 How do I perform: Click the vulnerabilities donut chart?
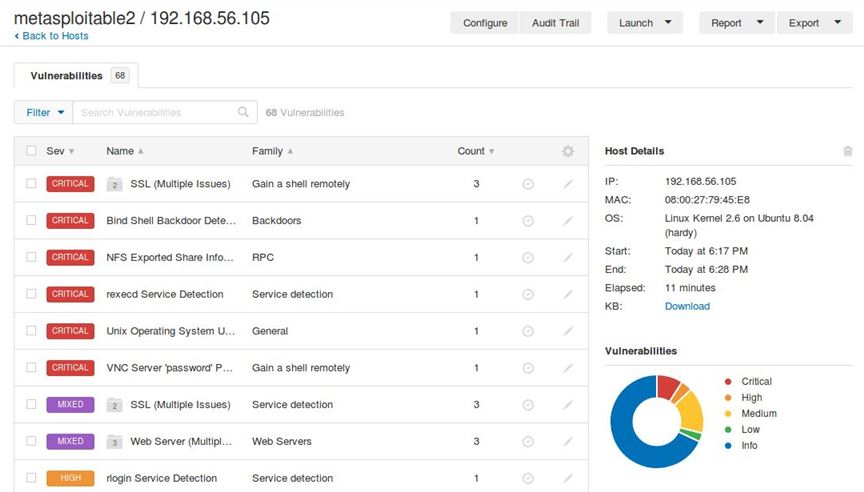click(657, 421)
